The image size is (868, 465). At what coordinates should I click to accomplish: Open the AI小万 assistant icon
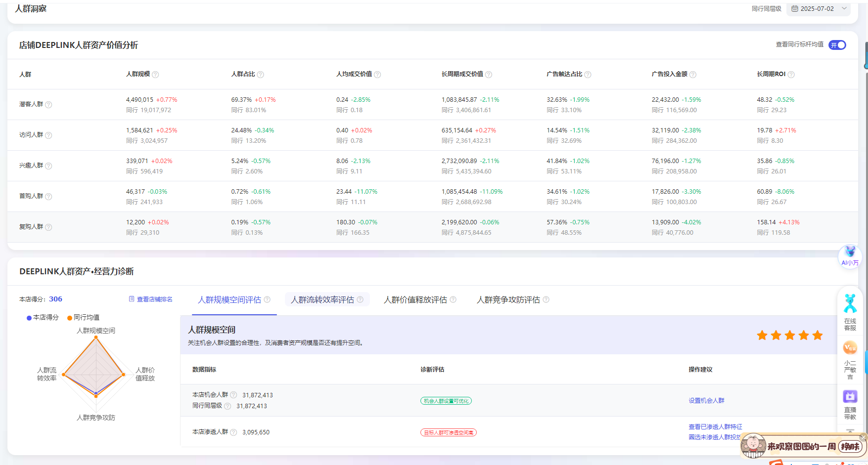click(x=850, y=255)
